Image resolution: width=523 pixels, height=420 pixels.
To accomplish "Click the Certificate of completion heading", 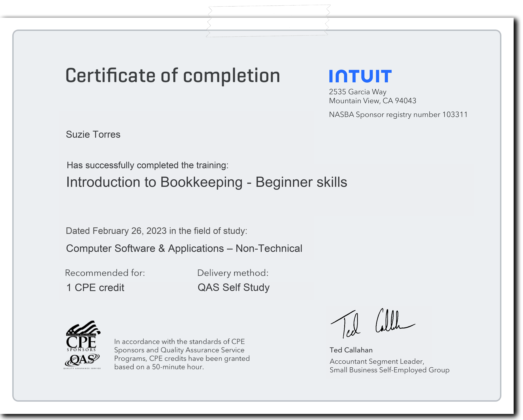I will 173,76.
